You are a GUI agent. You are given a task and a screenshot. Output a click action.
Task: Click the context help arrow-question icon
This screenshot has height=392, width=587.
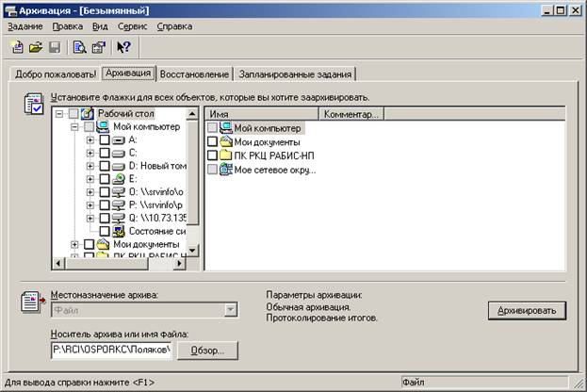(124, 47)
